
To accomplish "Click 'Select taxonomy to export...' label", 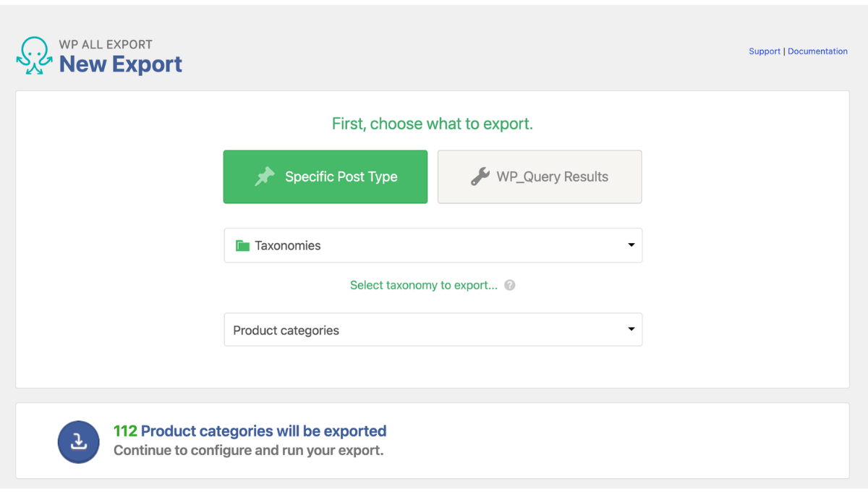I will click(424, 285).
